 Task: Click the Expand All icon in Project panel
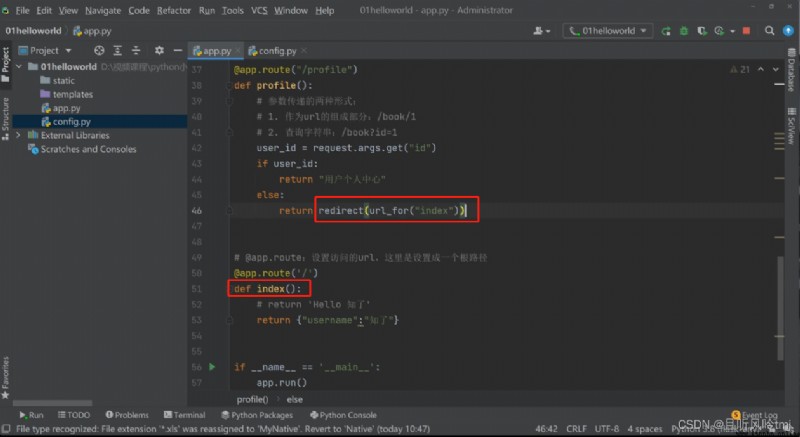[117, 50]
